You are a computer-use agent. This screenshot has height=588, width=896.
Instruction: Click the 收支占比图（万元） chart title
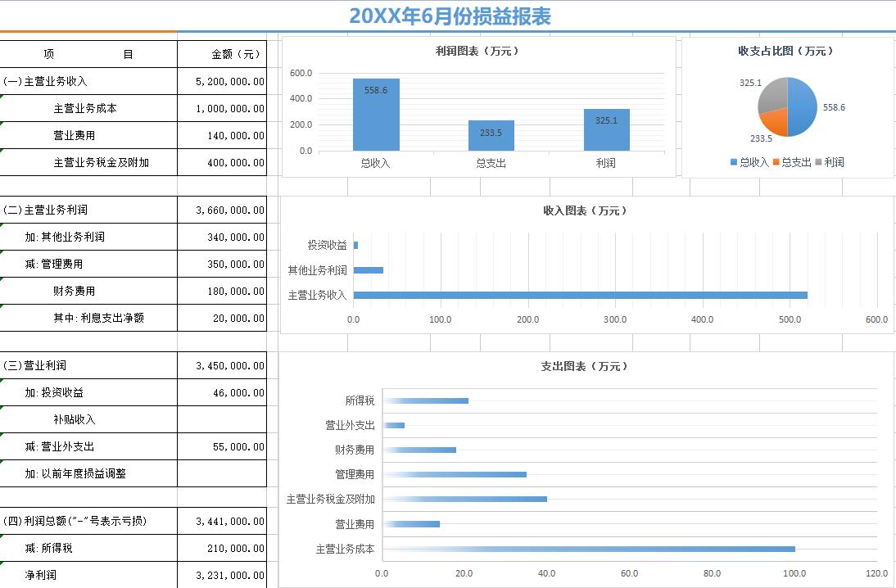click(x=785, y=51)
